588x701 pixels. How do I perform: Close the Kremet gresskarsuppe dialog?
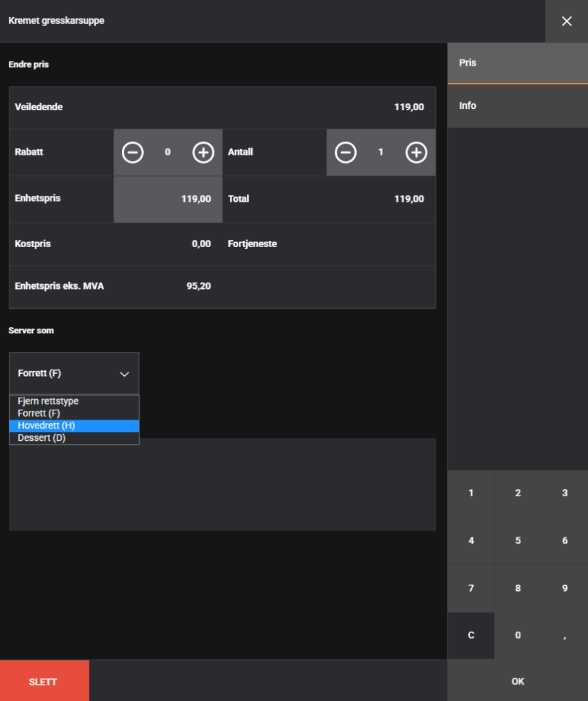[566, 21]
